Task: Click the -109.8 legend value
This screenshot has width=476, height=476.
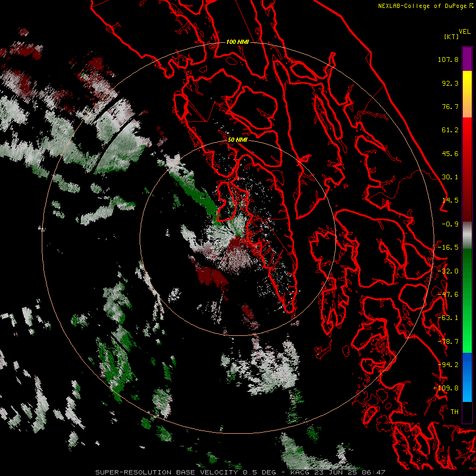Action: click(446, 388)
